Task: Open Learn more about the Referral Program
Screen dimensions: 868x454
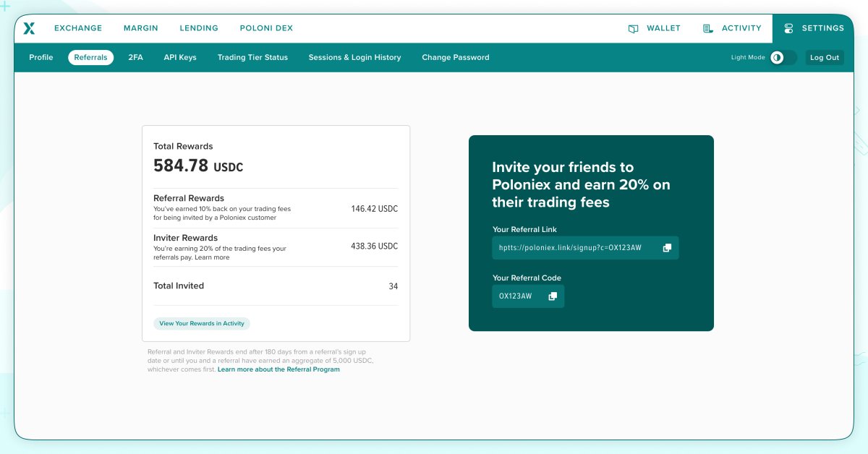Action: click(278, 369)
